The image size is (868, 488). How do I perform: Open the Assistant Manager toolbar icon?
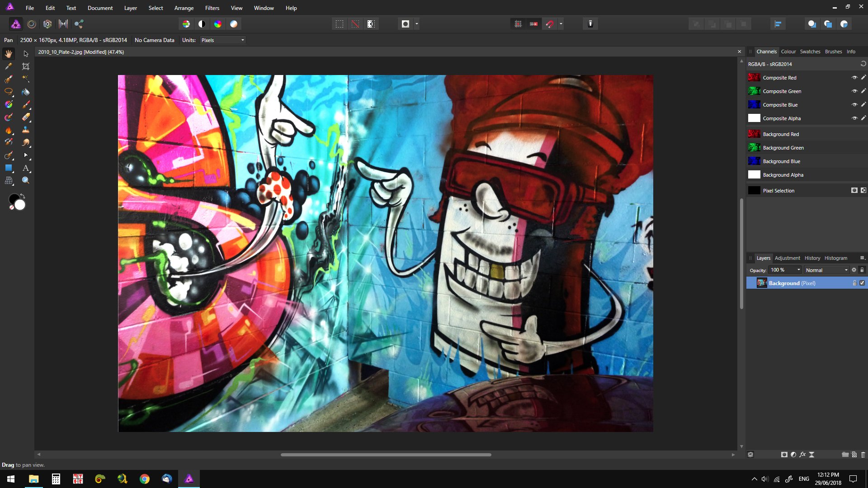590,24
